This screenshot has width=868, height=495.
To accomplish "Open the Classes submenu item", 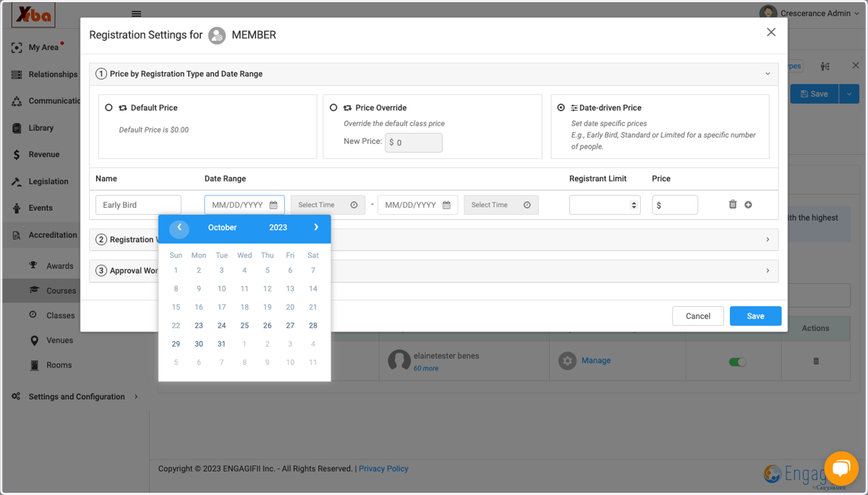I will tap(61, 316).
